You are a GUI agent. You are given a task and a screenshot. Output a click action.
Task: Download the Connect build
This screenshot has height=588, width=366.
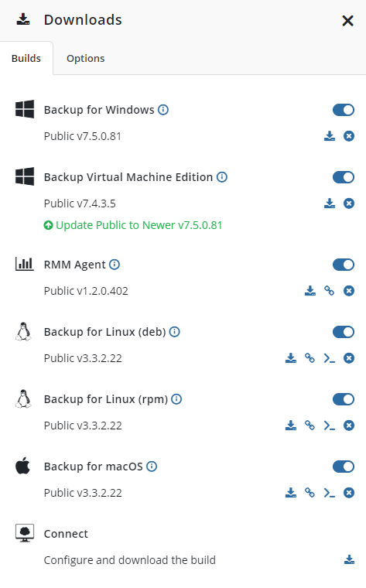(x=349, y=560)
